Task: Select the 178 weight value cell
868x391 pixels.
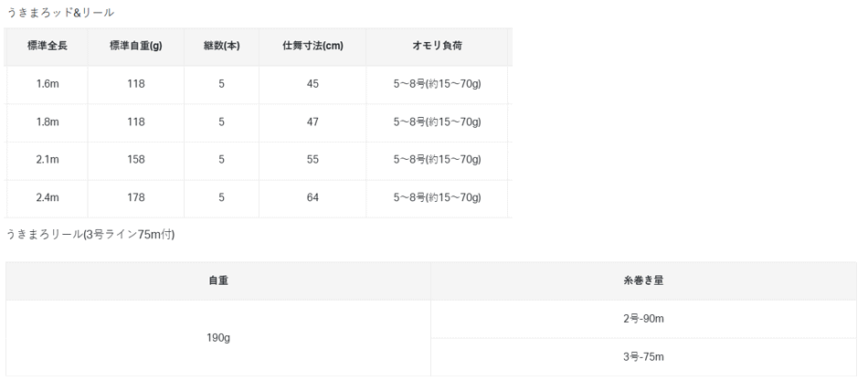Action: tap(136, 197)
